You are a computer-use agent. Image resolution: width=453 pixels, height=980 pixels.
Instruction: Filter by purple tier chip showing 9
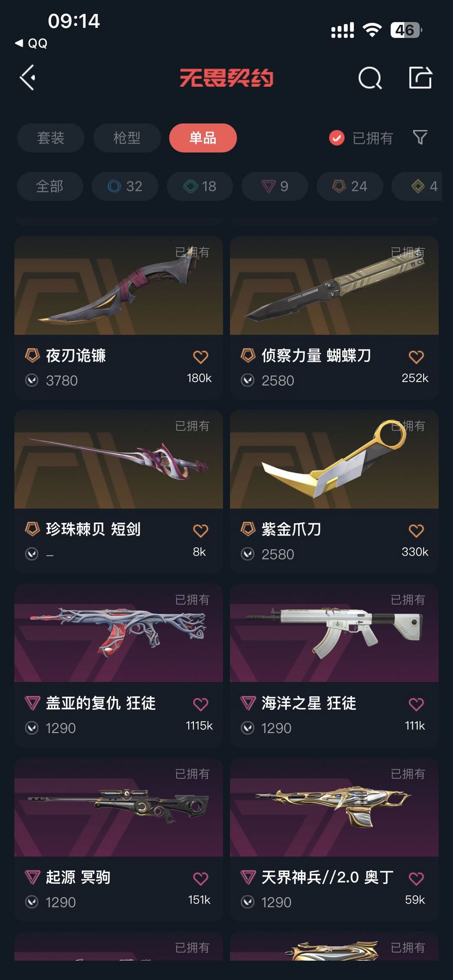point(275,186)
